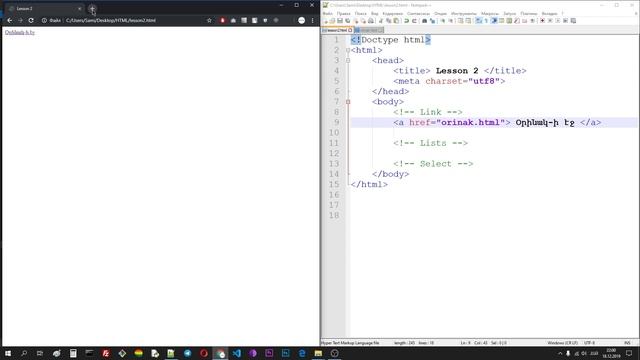Toggle indent guide display
The height and width of the screenshot is (360, 640).
(494, 21)
